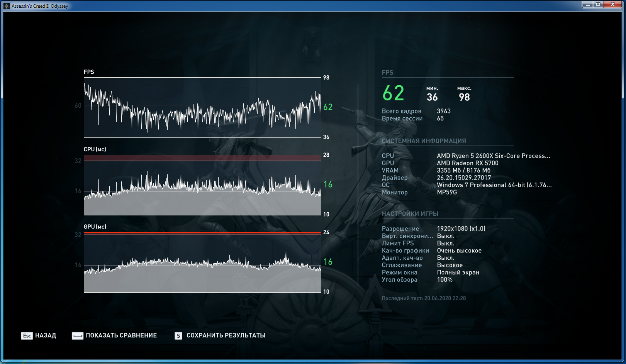
Task: Click the spacebar key icon
Action: pyautogui.click(x=78, y=336)
